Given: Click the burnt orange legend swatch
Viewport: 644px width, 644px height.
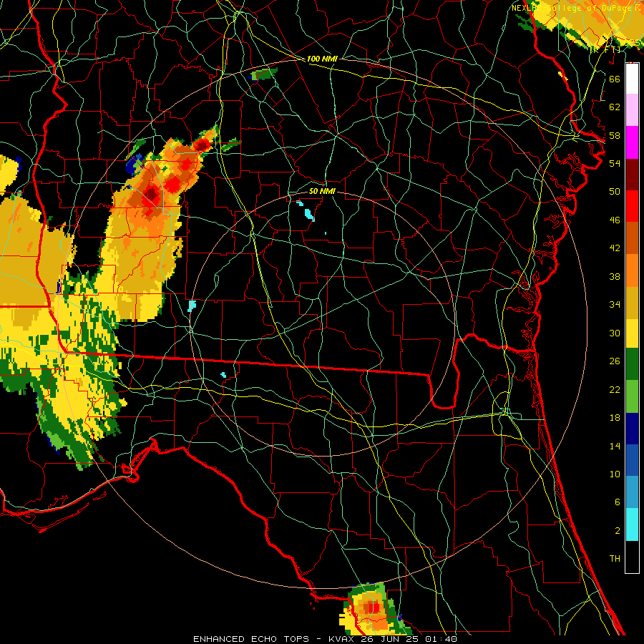Looking at the screenshot, I should 632,238.
